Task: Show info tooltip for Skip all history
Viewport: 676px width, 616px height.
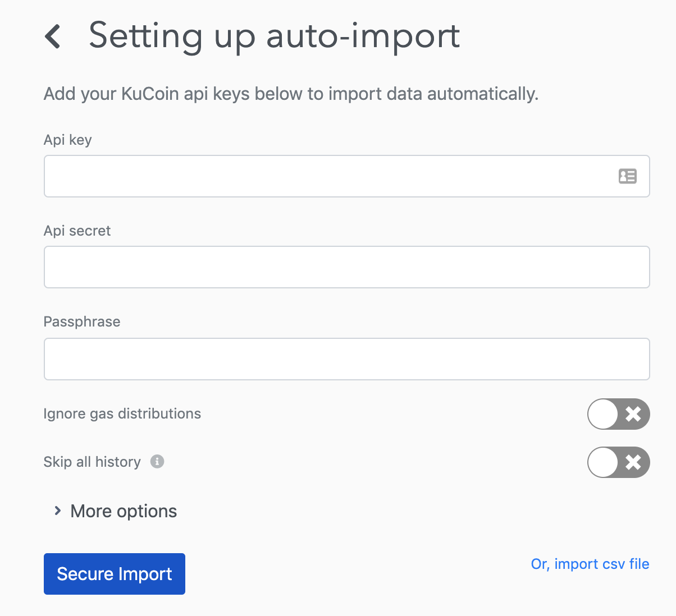Action: point(157,462)
